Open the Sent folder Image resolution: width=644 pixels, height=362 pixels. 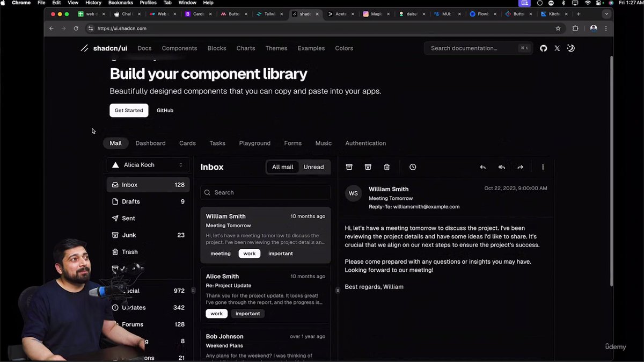click(x=148, y=218)
